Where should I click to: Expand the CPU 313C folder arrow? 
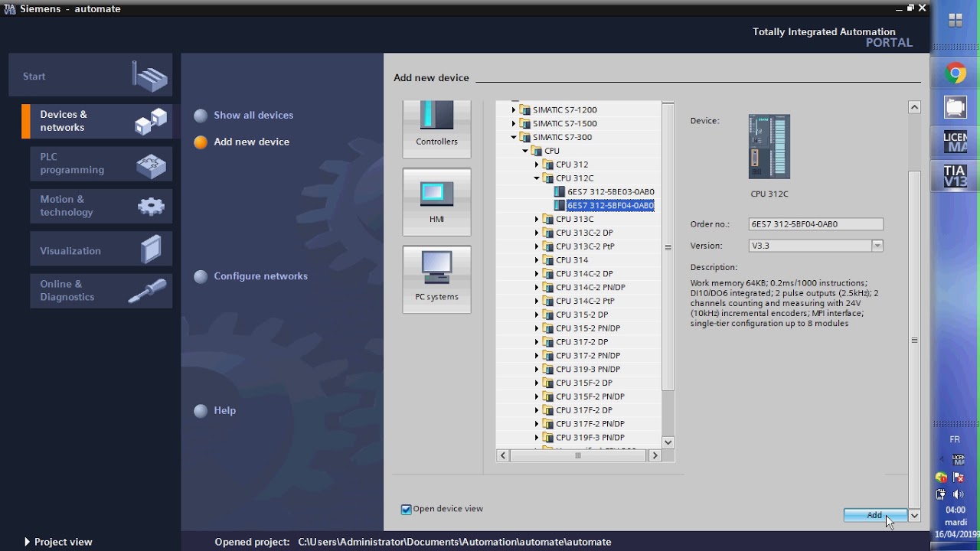point(537,219)
